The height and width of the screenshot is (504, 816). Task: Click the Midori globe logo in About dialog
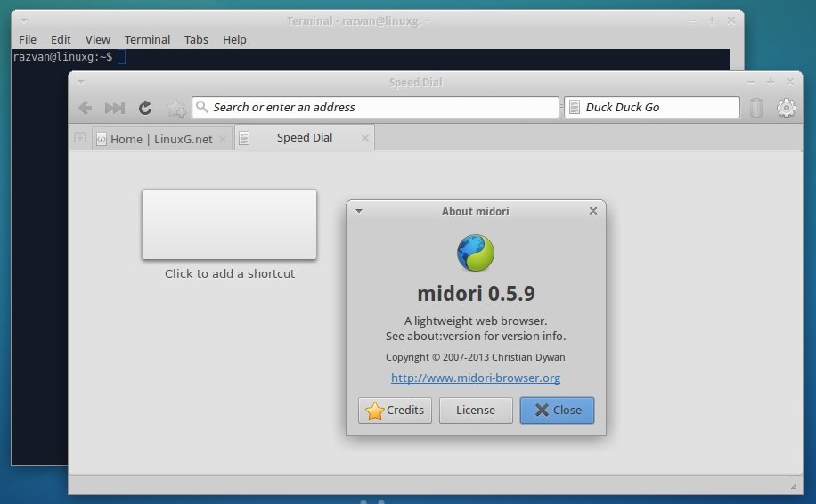click(475, 253)
